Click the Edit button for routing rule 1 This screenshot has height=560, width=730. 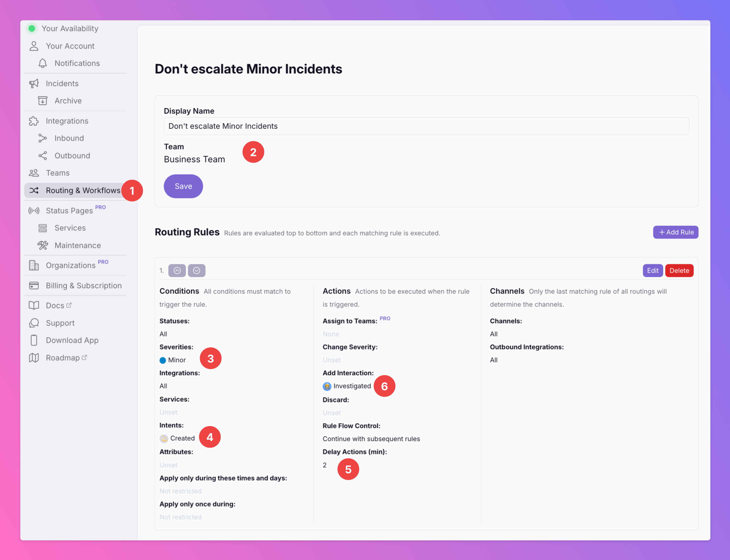click(x=652, y=270)
